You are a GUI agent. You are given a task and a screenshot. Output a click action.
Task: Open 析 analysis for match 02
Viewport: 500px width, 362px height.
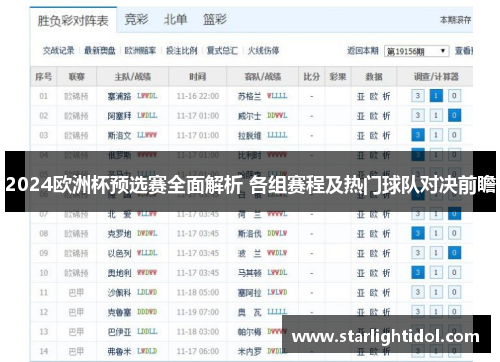tap(386, 116)
